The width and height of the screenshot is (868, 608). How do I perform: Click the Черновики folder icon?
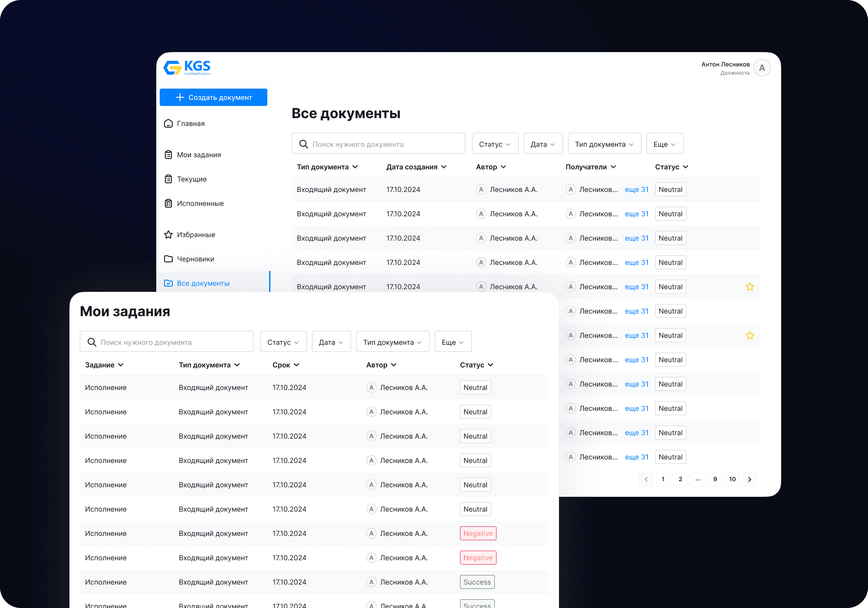pos(168,259)
